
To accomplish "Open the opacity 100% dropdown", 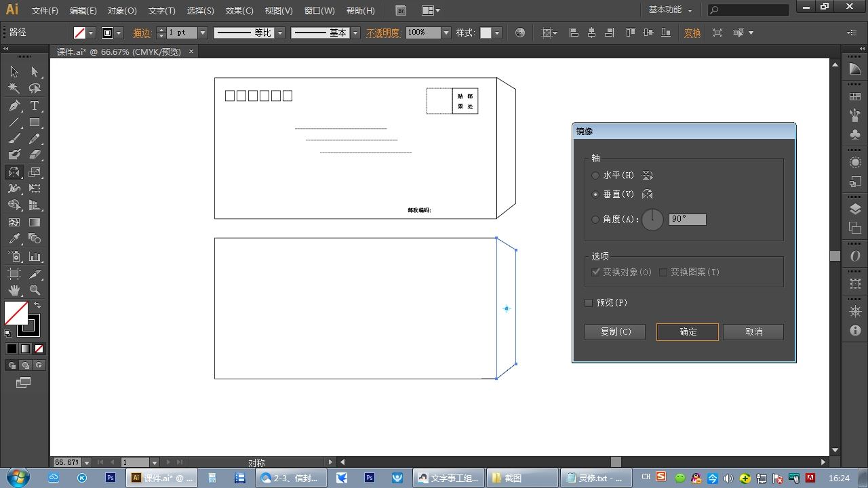I will click(446, 33).
